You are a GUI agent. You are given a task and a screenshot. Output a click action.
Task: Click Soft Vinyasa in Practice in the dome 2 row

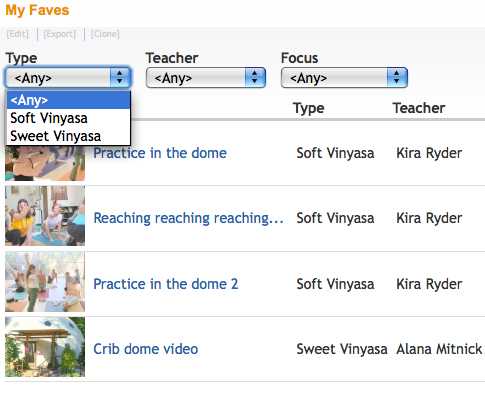[x=335, y=284]
